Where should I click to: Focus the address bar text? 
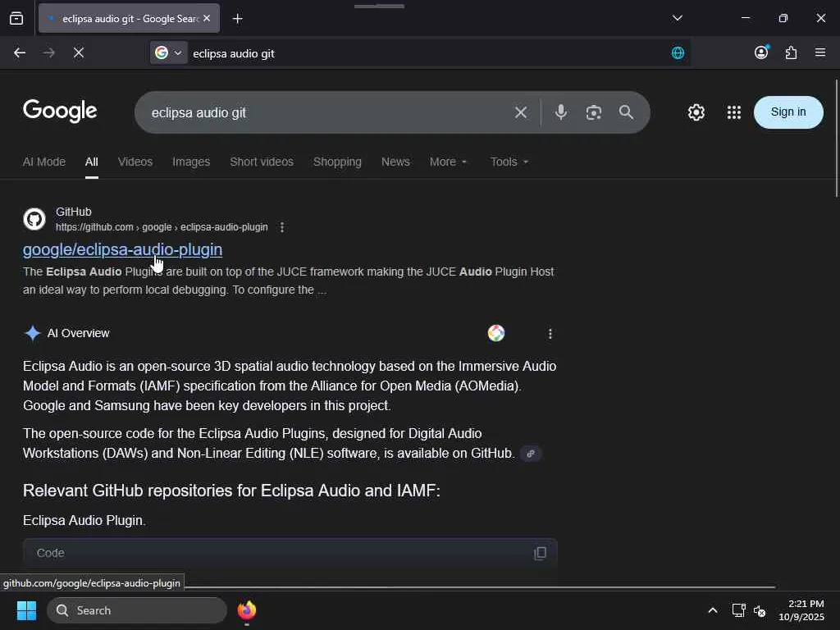pyautogui.click(x=234, y=53)
